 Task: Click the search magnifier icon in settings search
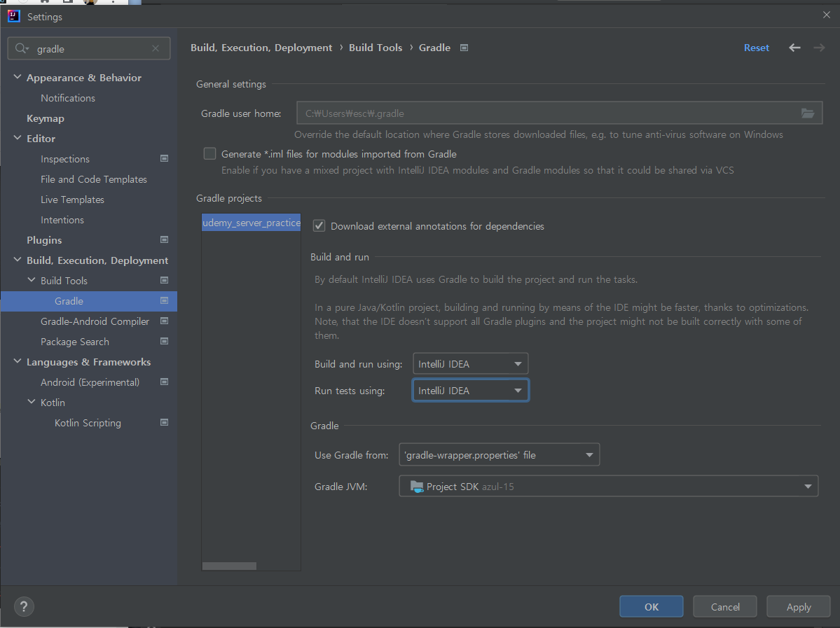[x=21, y=49]
